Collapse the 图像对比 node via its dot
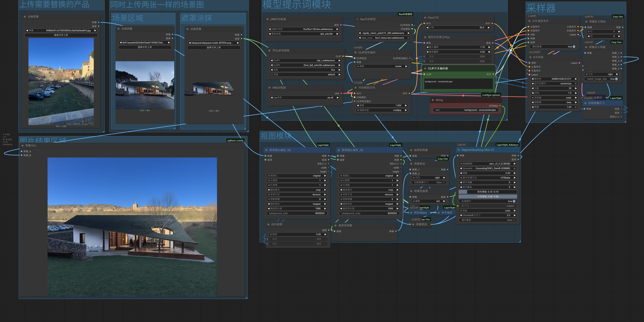This screenshot has height=322, width=644. tap(23, 146)
